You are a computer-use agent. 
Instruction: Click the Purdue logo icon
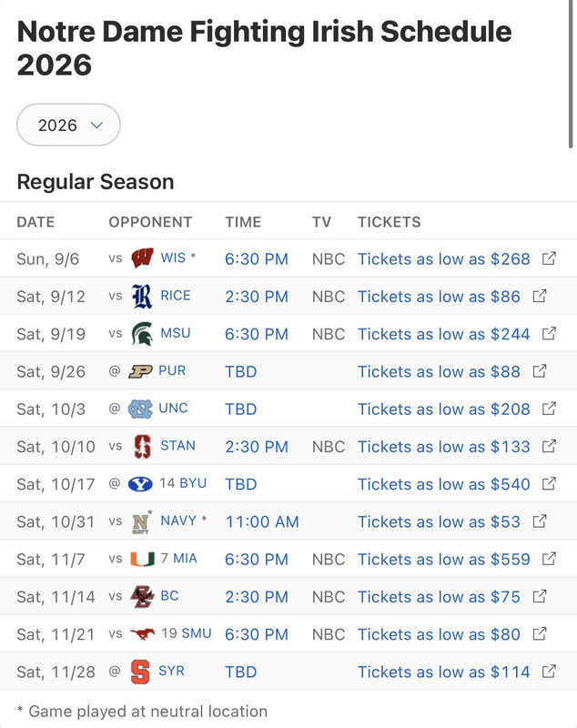click(140, 371)
